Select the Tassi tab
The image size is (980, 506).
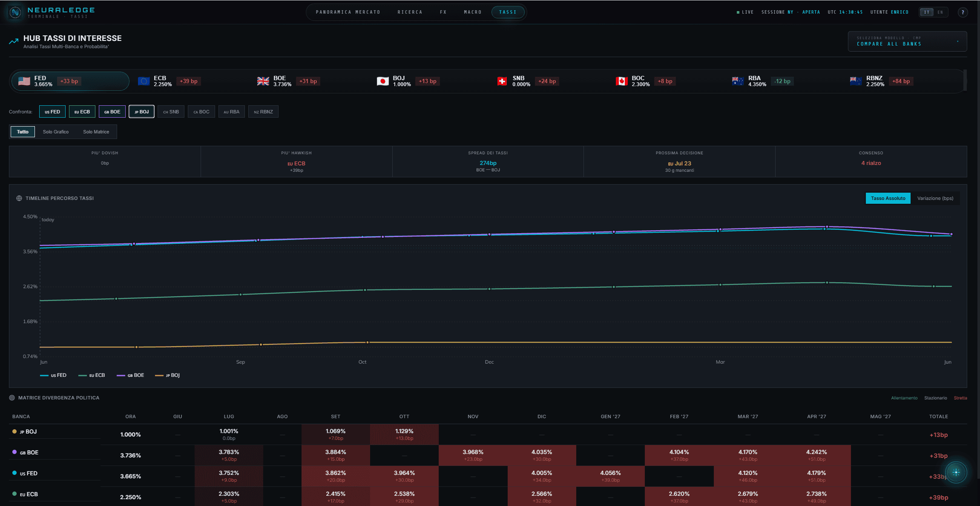click(x=508, y=12)
